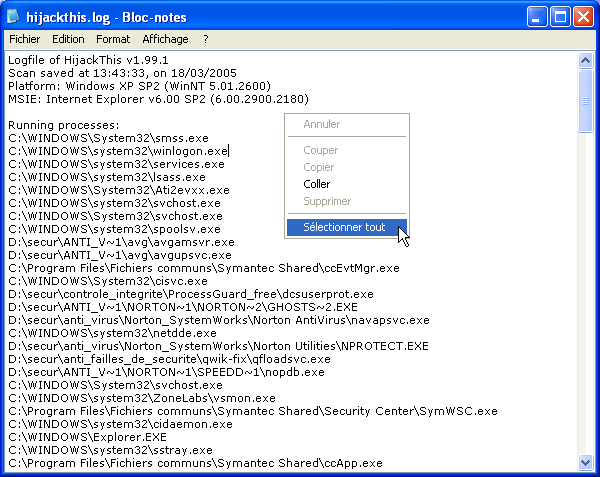Screen dimensions: 600x477
Task: Click the grayed Copier context entry
Action: tap(347, 167)
